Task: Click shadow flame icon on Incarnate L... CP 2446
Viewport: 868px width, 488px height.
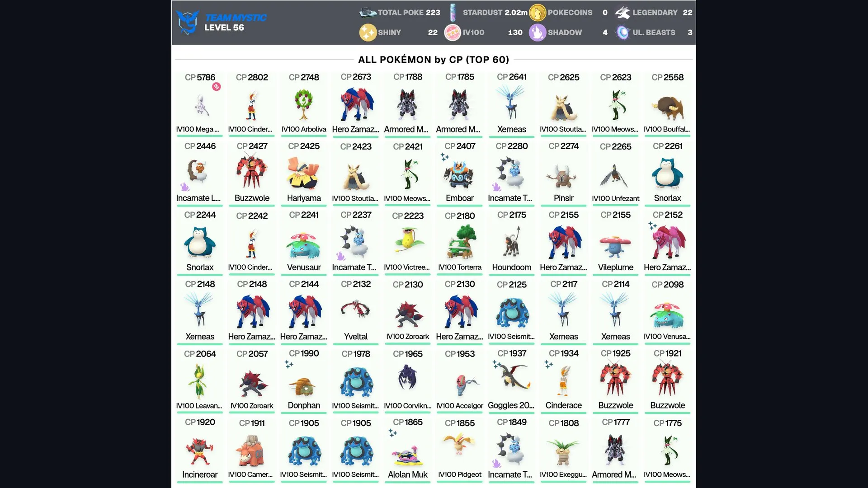Action: tap(184, 187)
